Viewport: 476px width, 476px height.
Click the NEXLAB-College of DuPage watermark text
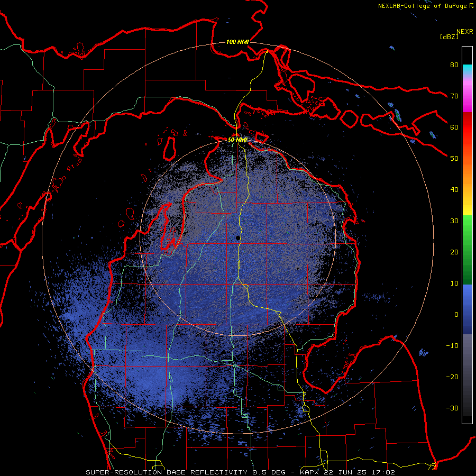(422, 6)
